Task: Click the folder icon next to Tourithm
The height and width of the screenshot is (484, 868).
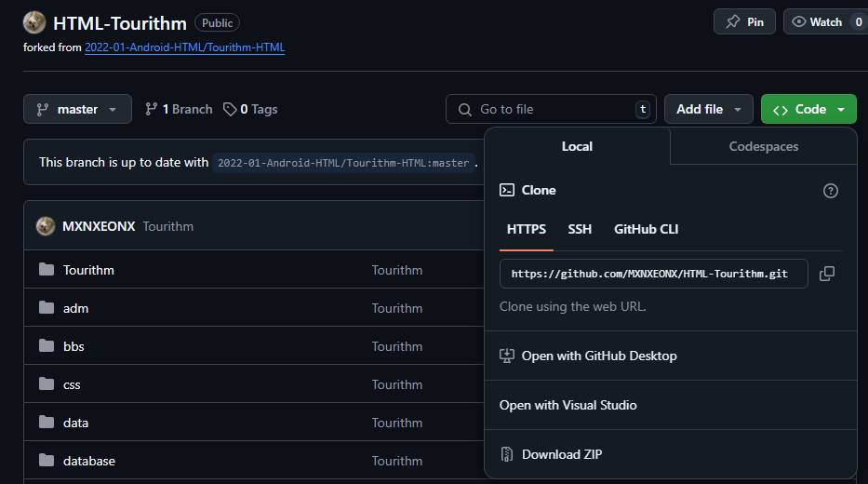Action: pyautogui.click(x=47, y=269)
